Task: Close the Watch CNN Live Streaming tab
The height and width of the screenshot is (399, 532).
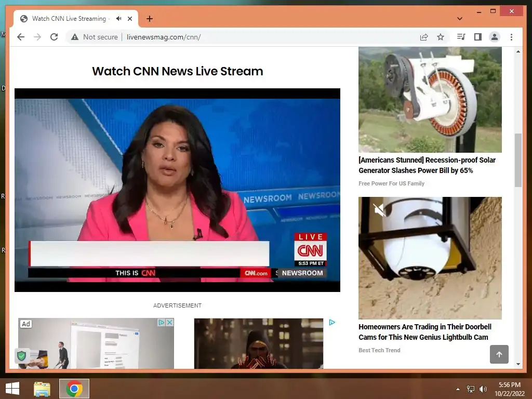Action: click(129, 19)
